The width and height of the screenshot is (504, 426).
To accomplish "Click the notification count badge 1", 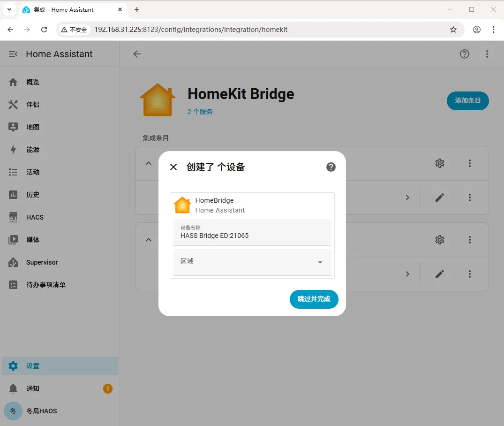I will point(108,388).
